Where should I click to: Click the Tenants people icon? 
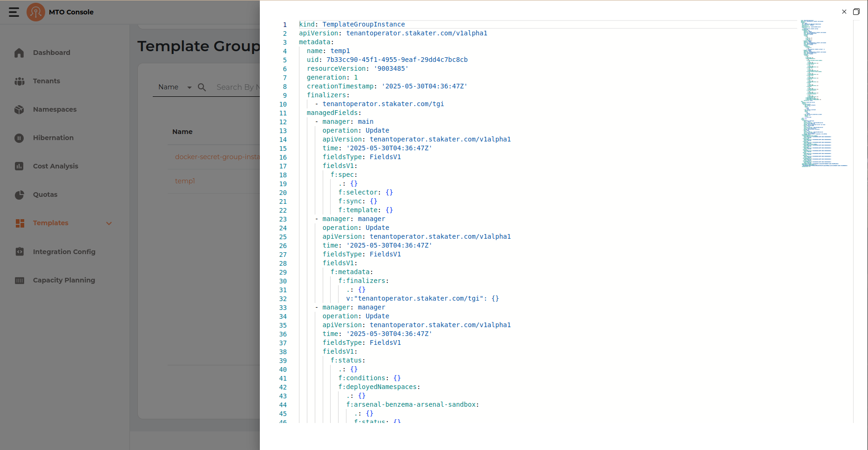coord(19,81)
